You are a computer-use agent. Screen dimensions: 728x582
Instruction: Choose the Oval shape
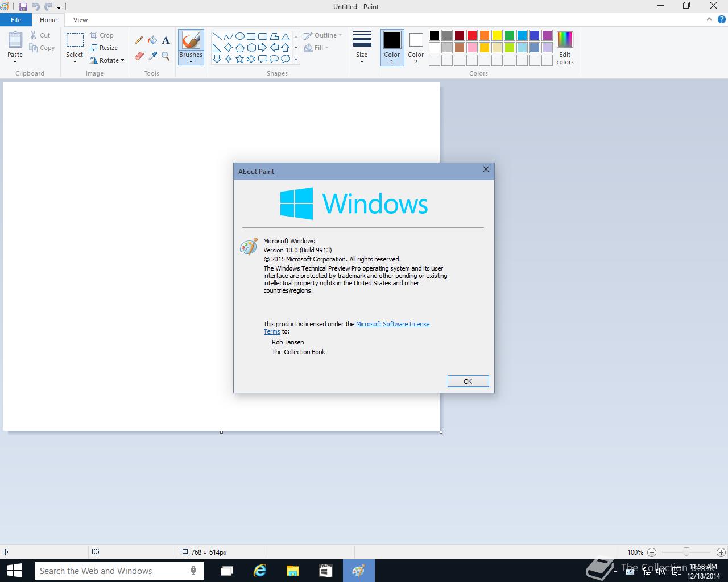coord(239,36)
